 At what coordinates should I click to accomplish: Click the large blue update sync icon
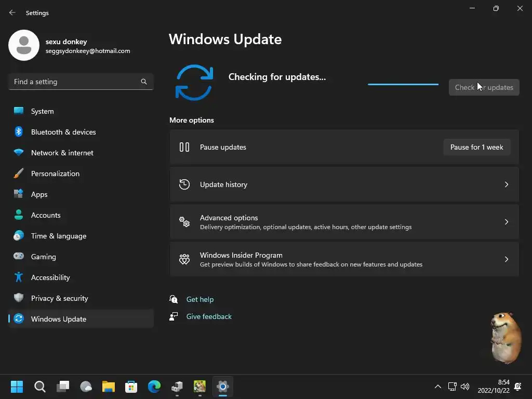[194, 83]
